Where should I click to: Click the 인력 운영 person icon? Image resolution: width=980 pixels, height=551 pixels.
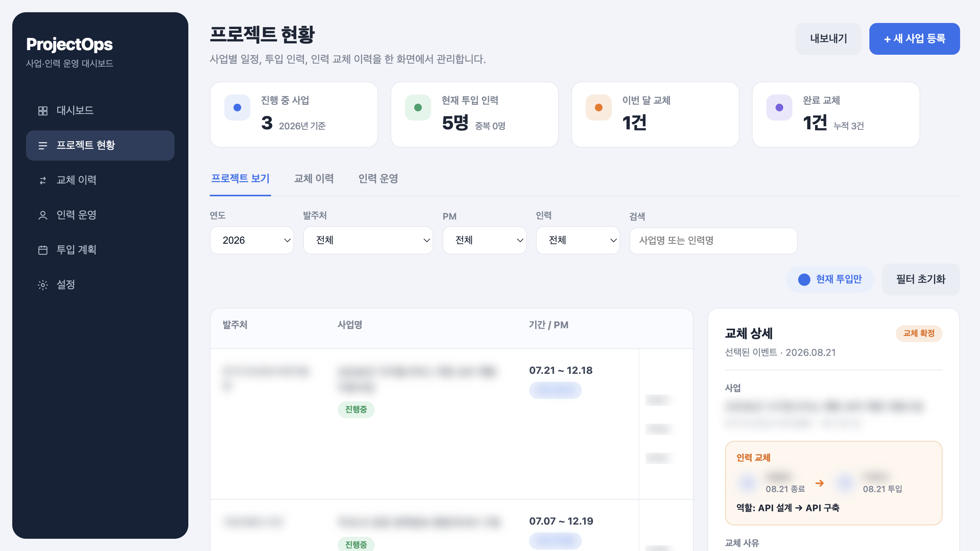pos(43,215)
